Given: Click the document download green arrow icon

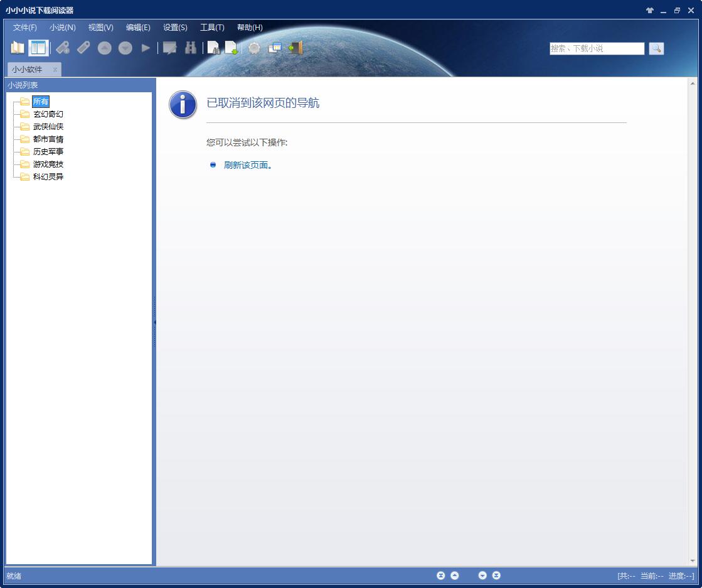Looking at the screenshot, I should 231,48.
